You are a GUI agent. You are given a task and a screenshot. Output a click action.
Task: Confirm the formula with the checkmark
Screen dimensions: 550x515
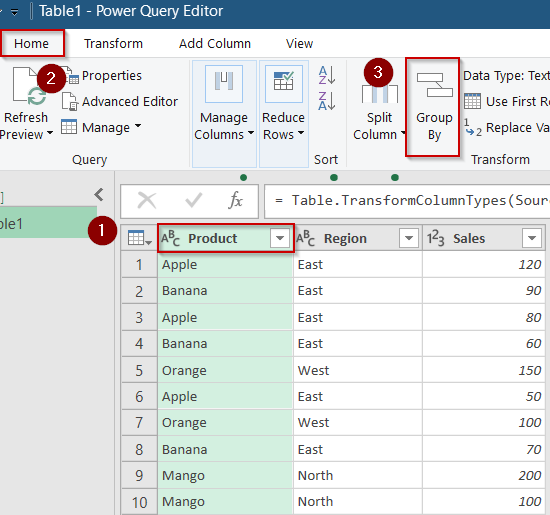[x=193, y=201]
